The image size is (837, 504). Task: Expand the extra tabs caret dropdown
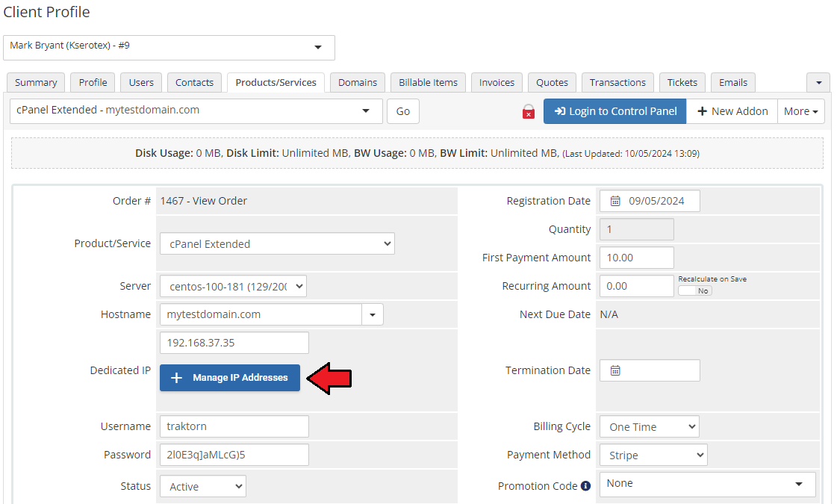tap(818, 83)
